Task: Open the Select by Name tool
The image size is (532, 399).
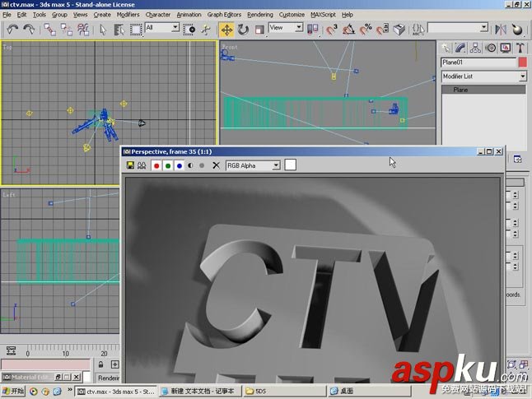Action: pos(119,30)
